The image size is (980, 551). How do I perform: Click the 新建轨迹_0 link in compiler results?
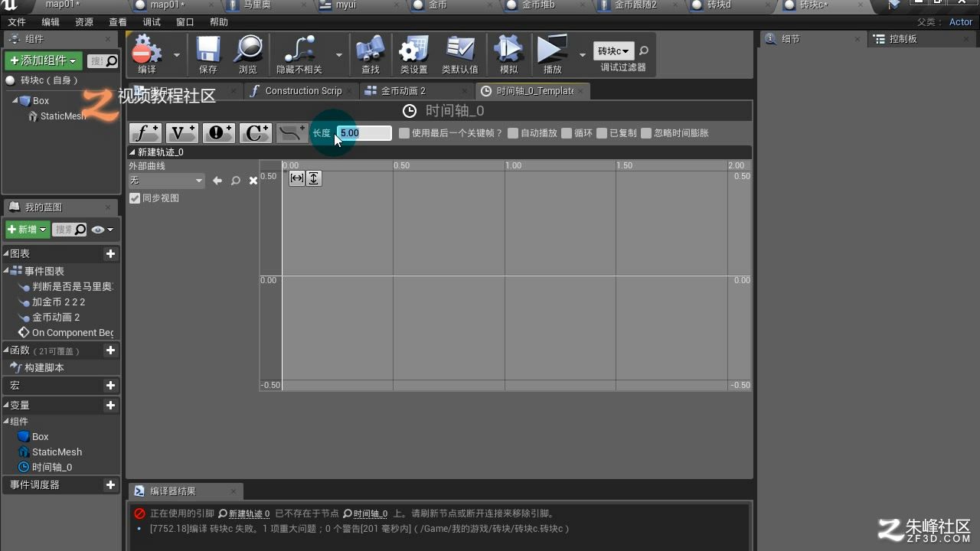(249, 514)
